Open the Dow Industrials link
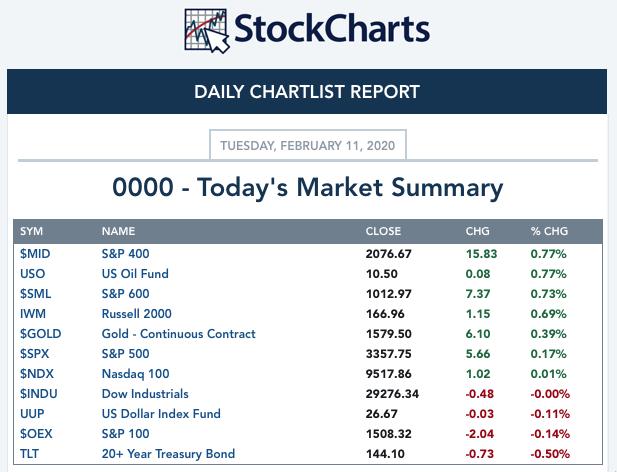The image size is (617, 472). coord(145,394)
